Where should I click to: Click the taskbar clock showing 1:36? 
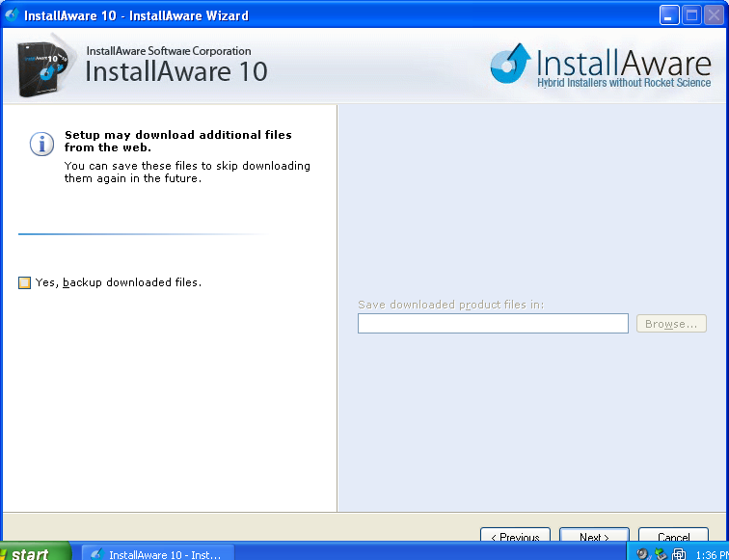click(712, 554)
